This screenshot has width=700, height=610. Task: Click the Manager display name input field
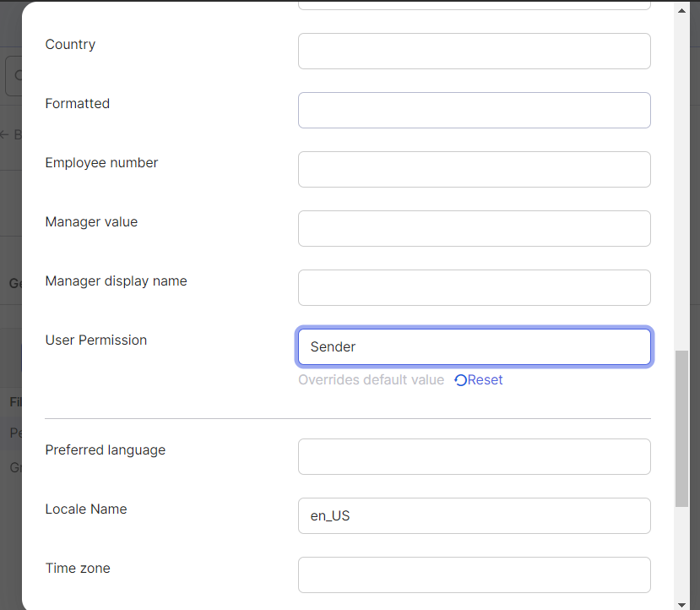pos(474,287)
